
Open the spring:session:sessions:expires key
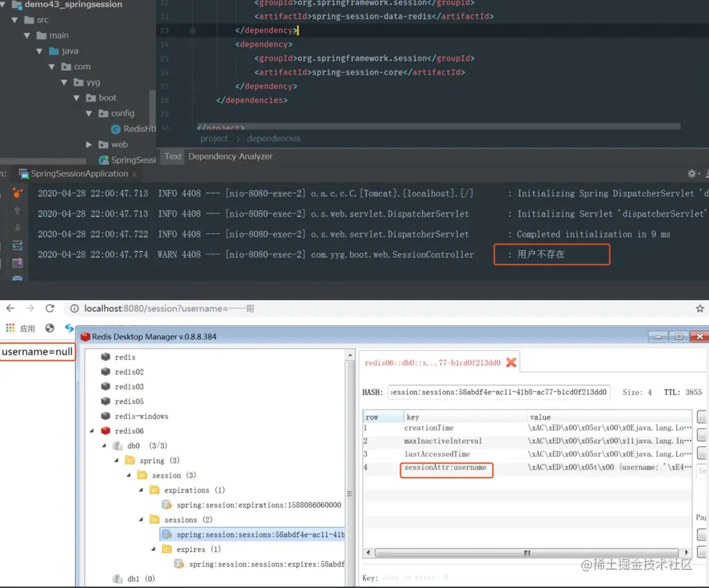(x=266, y=564)
